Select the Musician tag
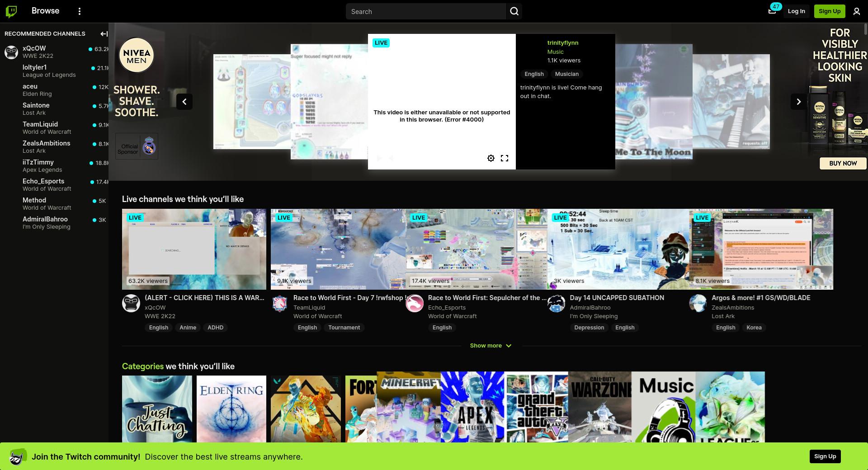868x470 pixels. (567, 74)
